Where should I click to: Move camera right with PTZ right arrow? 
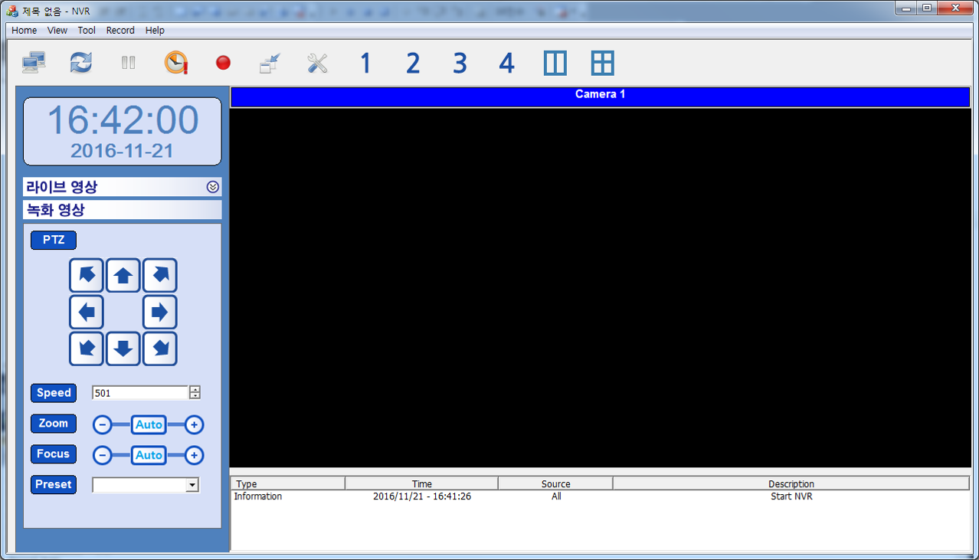[x=159, y=313]
